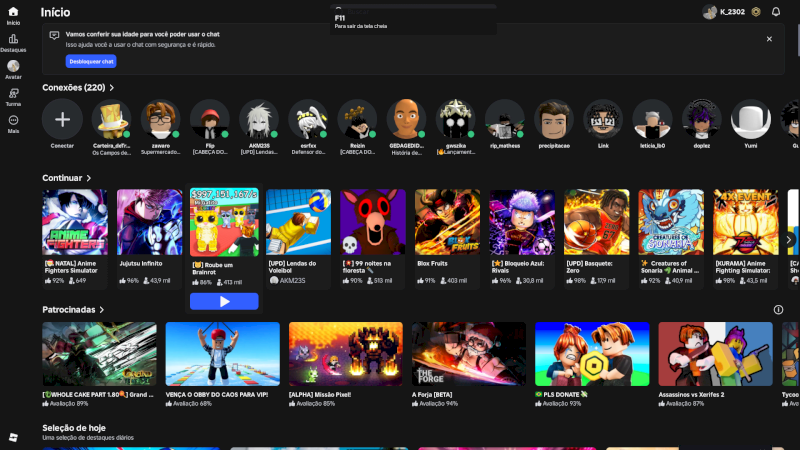Image resolution: width=800 pixels, height=450 pixels.
Task: Click the Assassinos vs Xerifes 2 title
Action: point(691,394)
